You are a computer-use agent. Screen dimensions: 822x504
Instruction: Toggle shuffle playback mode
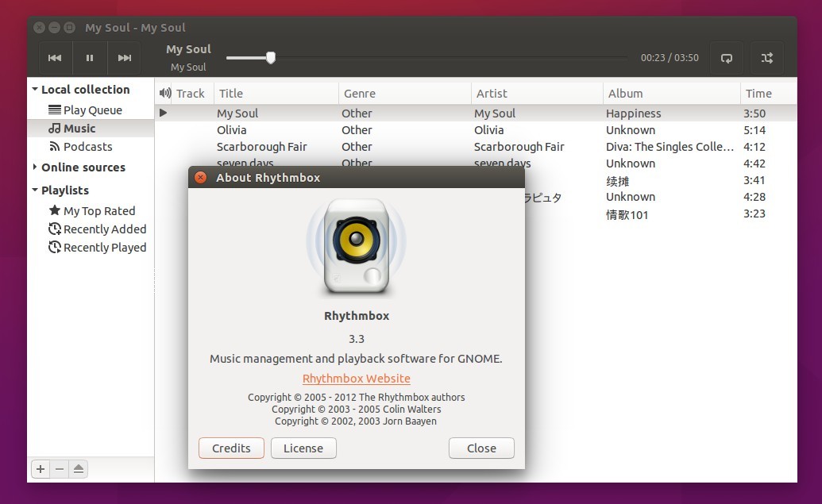click(x=767, y=58)
